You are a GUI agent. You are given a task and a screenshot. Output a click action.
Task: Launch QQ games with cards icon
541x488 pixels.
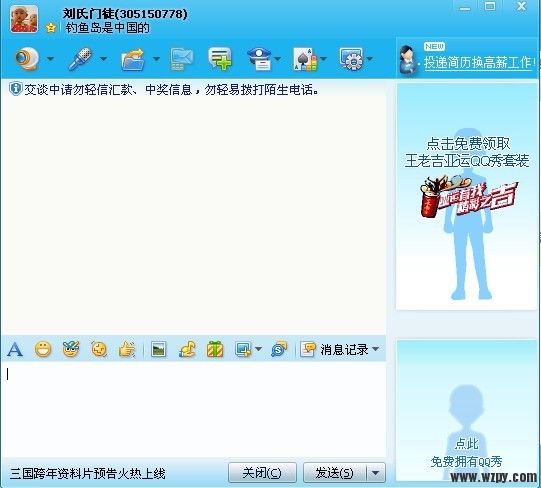(x=305, y=59)
